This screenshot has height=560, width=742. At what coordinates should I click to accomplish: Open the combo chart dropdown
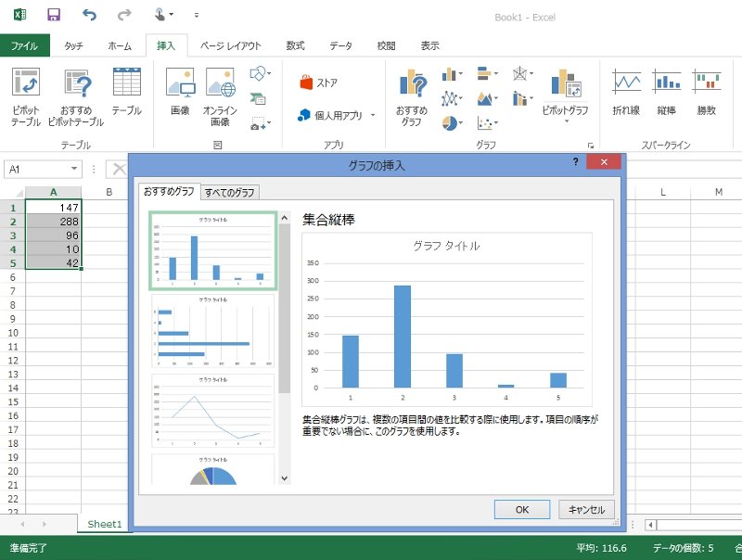pyautogui.click(x=523, y=98)
